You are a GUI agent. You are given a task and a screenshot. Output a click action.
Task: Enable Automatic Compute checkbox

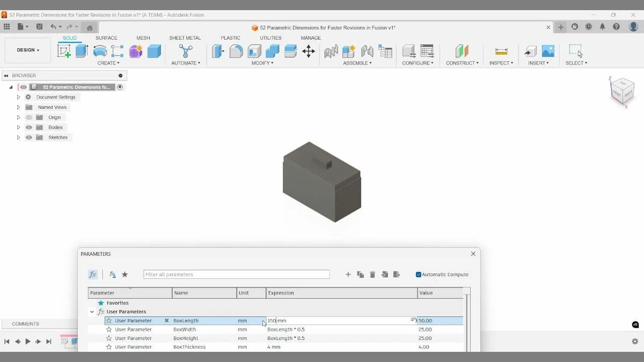click(x=418, y=274)
